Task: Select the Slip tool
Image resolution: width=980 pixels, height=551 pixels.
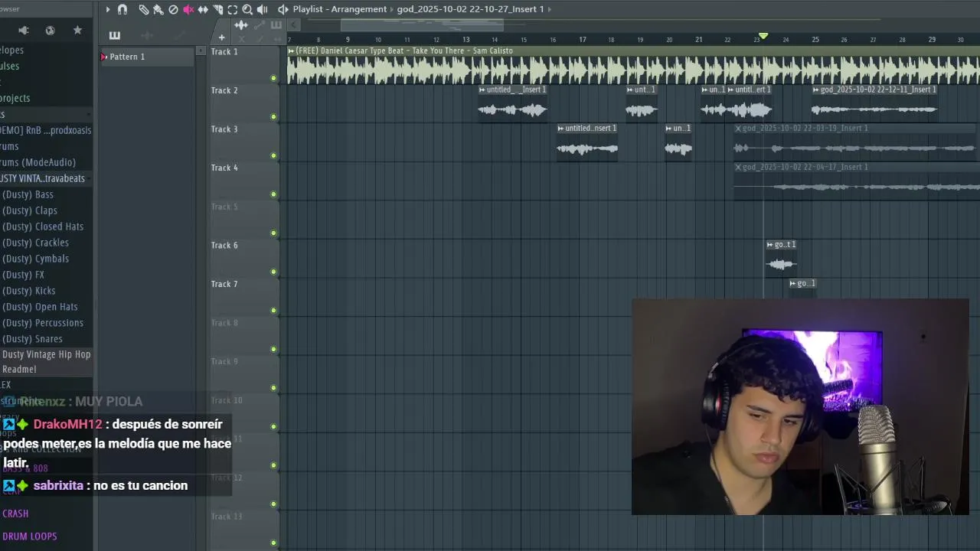Action: click(x=203, y=9)
